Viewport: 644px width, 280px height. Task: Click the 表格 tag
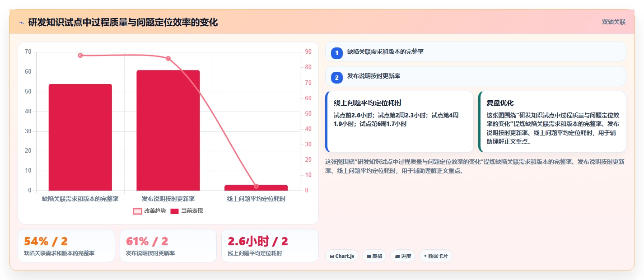pos(374,256)
